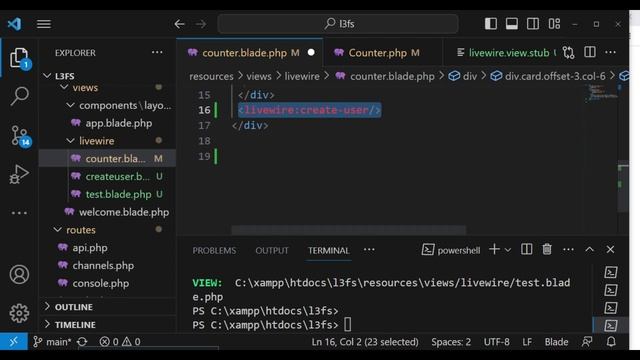Open terminal more actions ellipsis
Image resolution: width=640 pixels, height=360 pixels.
(568, 250)
